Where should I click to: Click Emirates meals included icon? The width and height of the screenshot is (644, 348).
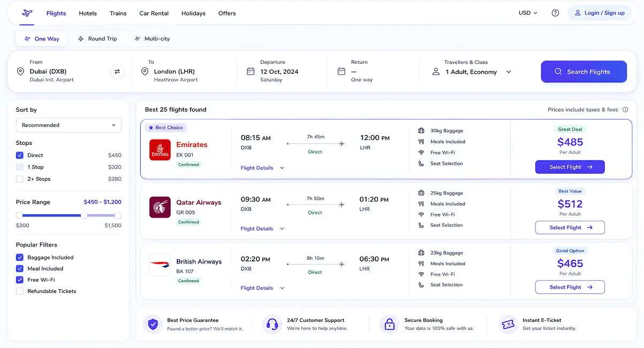click(421, 142)
